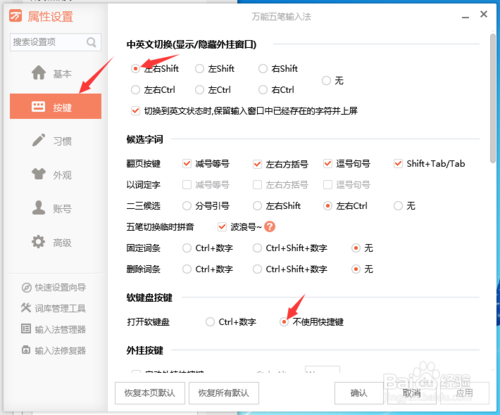Open 输入法修复器 link
500x415 pixels.
point(53,350)
